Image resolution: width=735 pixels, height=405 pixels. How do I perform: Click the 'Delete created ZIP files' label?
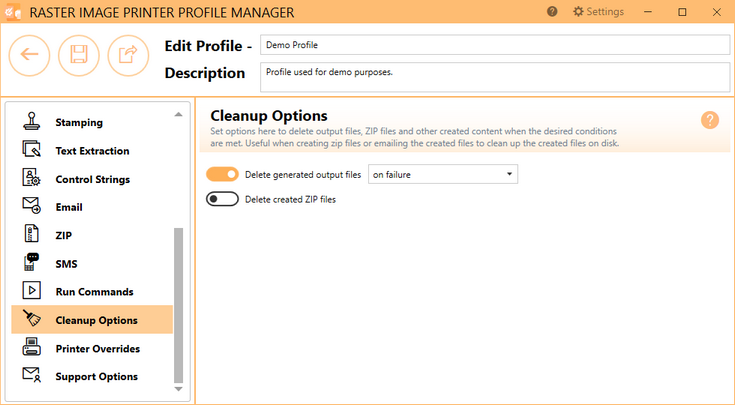point(290,199)
